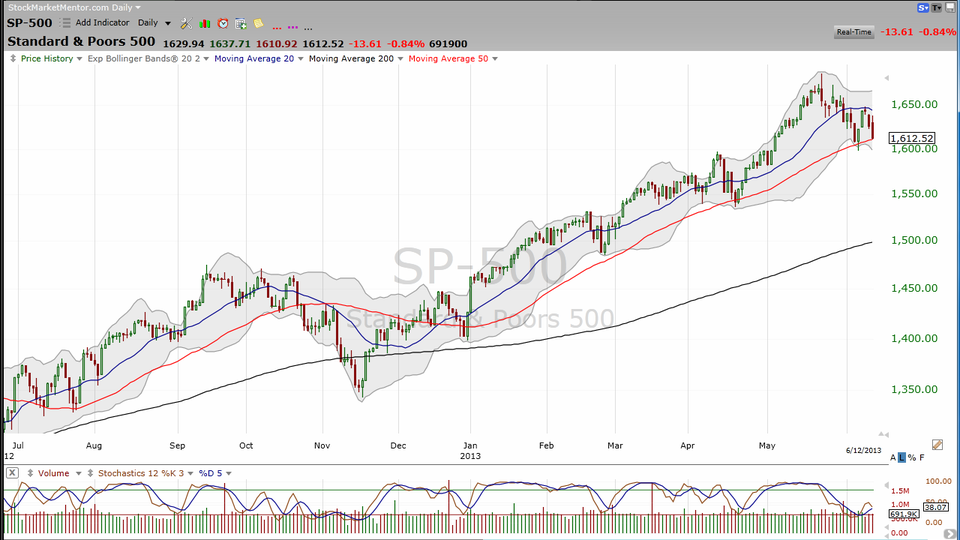The height and width of the screenshot is (540, 960).
Task: Close the Volume indicator pane with X
Action: [11, 472]
